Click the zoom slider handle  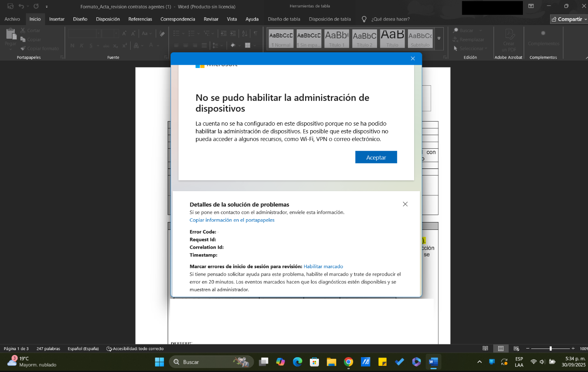pos(551,349)
